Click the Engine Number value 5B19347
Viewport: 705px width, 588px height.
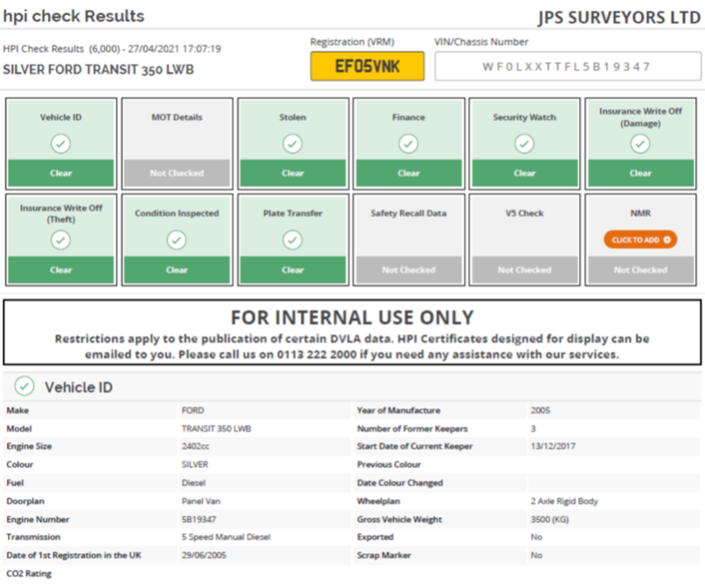[199, 519]
